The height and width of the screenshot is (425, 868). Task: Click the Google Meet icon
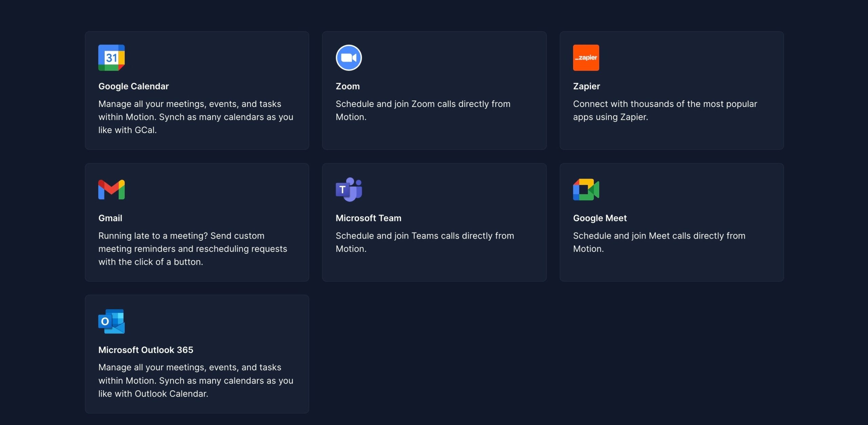pyautogui.click(x=586, y=189)
